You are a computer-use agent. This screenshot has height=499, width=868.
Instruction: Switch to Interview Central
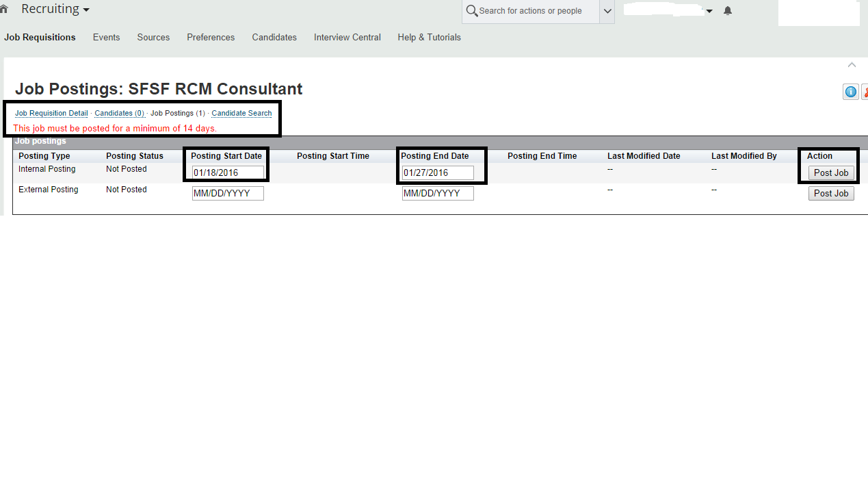tap(347, 37)
